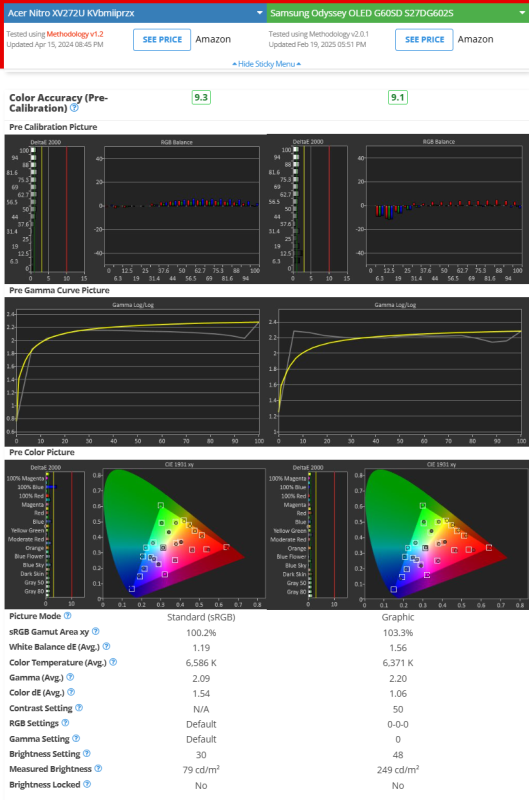Enlarge Acer CIE 1931 xy color picture

[136, 535]
